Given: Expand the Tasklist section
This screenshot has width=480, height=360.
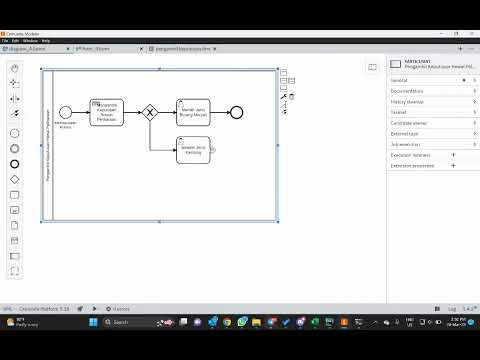Looking at the screenshot, I should (x=433, y=112).
